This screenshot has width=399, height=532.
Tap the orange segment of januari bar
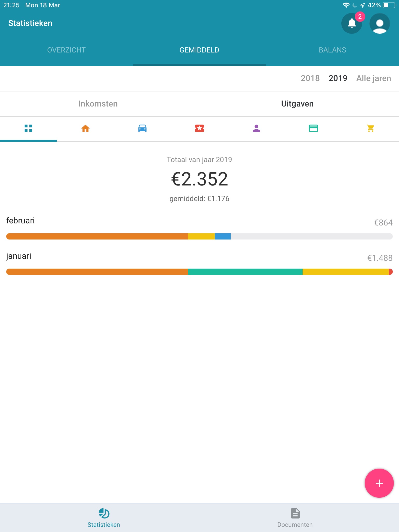coord(97,272)
